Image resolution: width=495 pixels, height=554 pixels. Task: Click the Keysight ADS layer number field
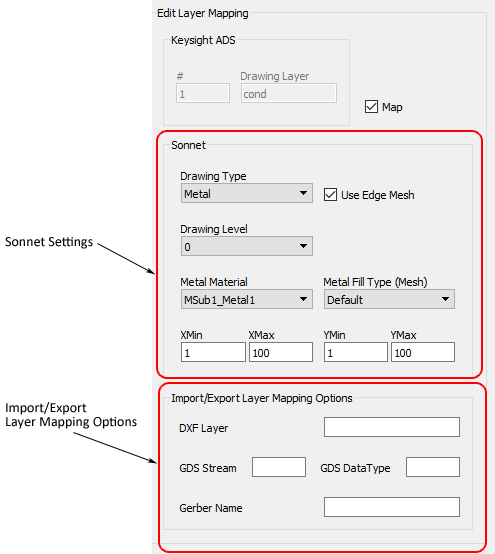tap(203, 93)
